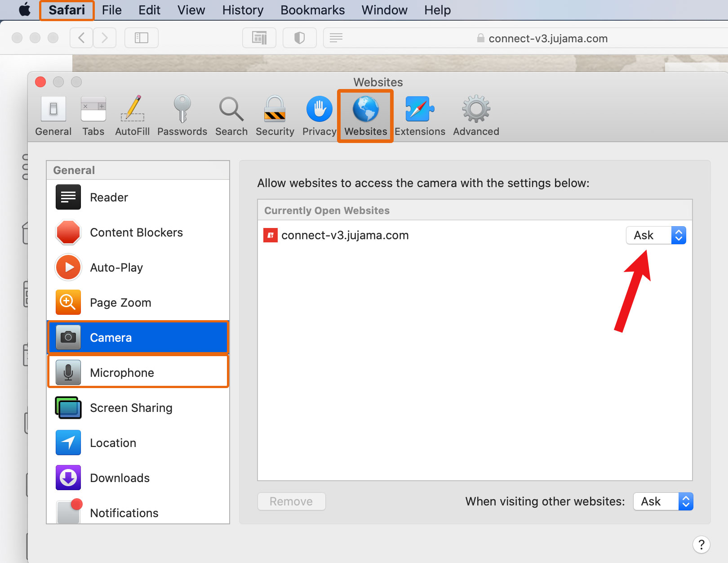Go forward in Safari browser window
This screenshot has height=563, width=728.
click(105, 38)
